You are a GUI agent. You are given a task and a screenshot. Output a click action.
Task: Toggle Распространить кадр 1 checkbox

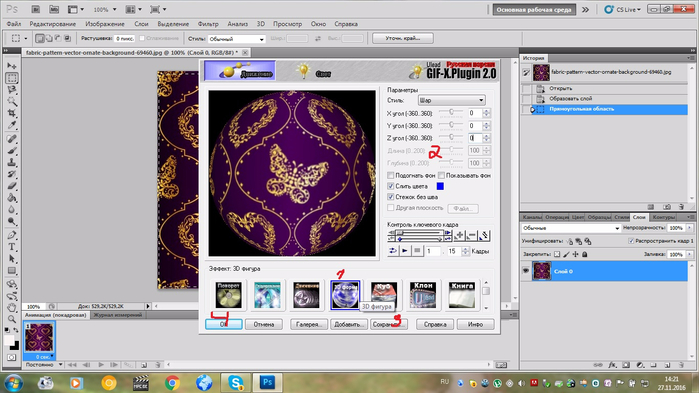(x=631, y=241)
